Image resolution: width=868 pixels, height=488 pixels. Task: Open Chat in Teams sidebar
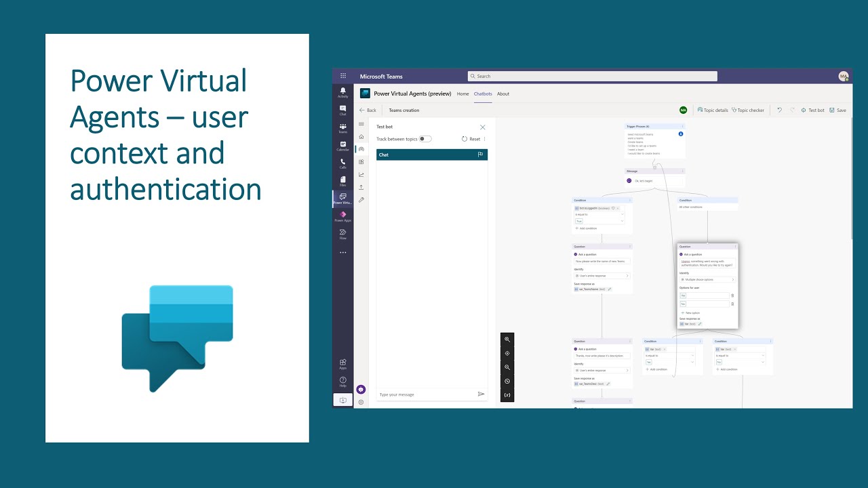pos(343,110)
